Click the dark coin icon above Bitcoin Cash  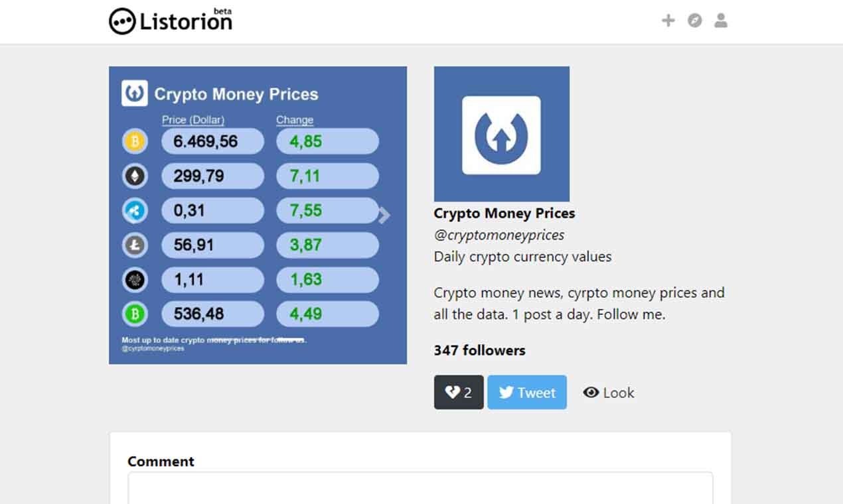click(135, 279)
